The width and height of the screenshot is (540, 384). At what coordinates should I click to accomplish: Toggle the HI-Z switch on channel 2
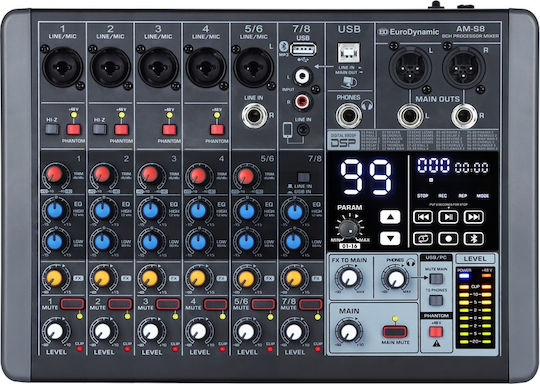tap(100, 129)
